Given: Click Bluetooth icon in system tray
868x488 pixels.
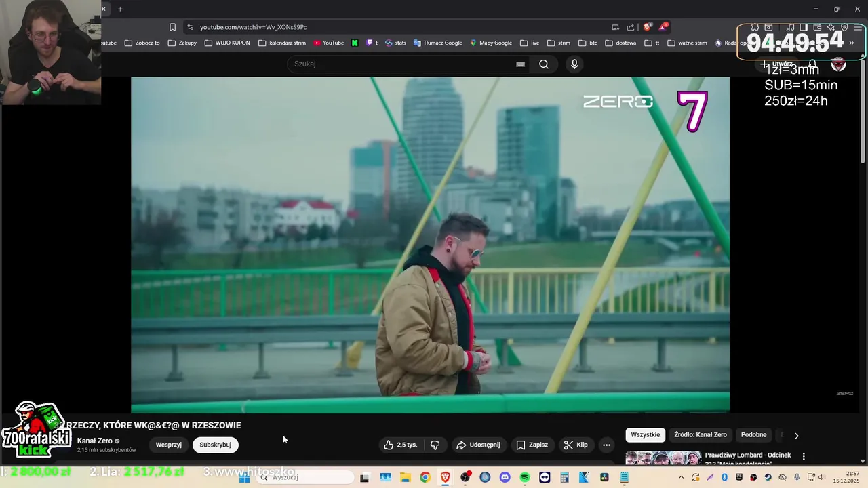Looking at the screenshot, I should coord(724,477).
